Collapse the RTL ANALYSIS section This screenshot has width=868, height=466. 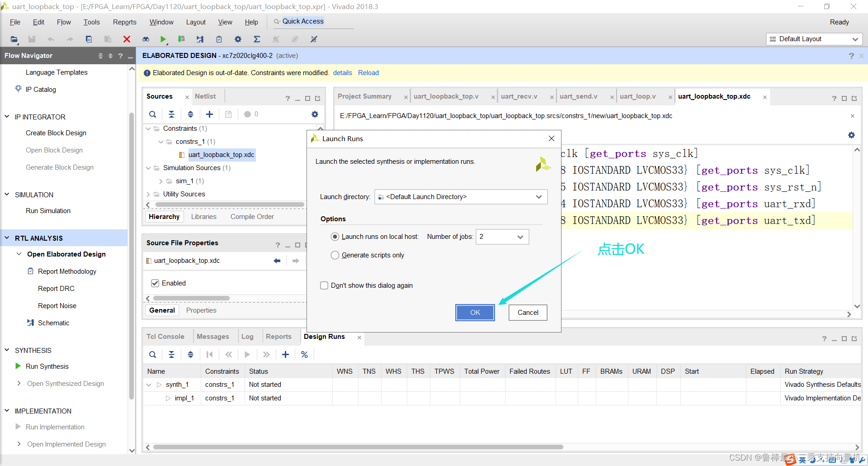(7, 238)
